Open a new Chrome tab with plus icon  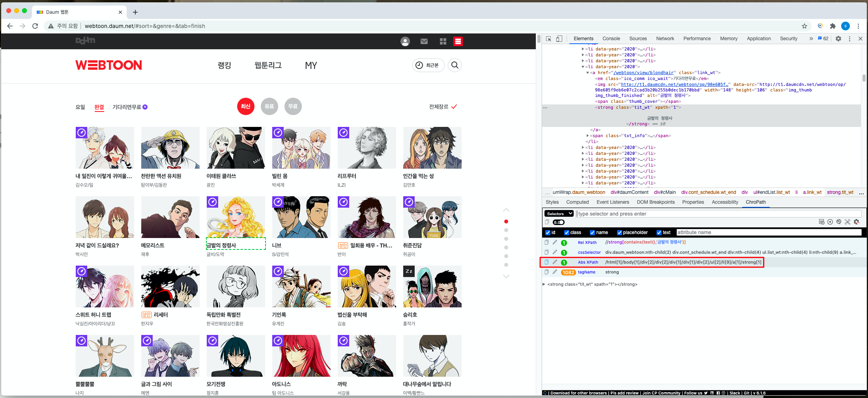pyautogui.click(x=135, y=12)
